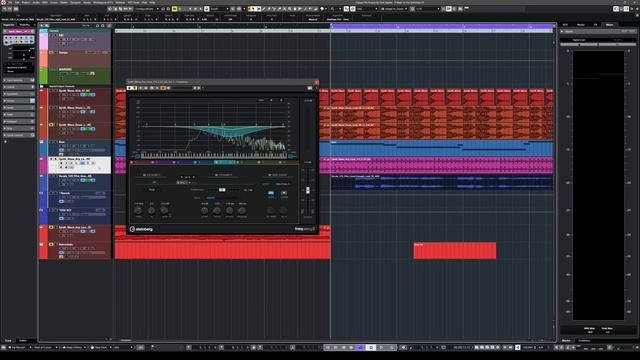Toggle the Dynamics section checkbox in Frequency plugin
The width and height of the screenshot is (640, 360).
click(x=216, y=175)
